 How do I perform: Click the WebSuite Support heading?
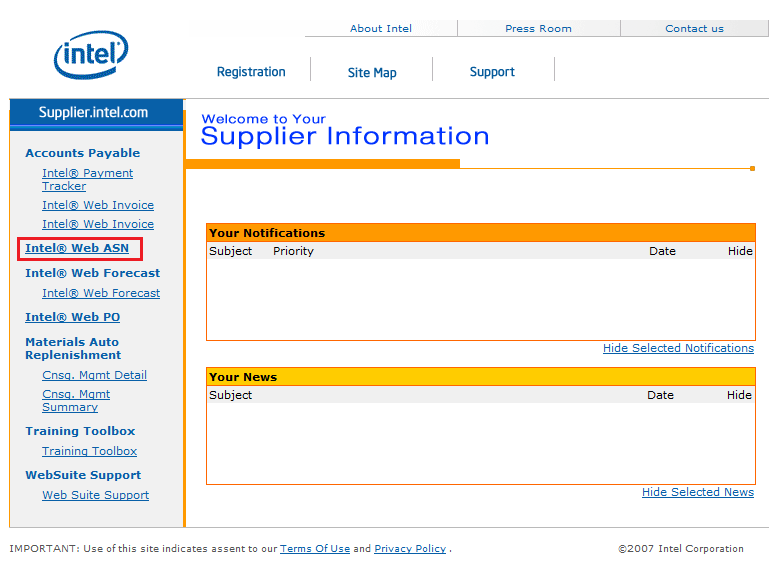click(83, 475)
